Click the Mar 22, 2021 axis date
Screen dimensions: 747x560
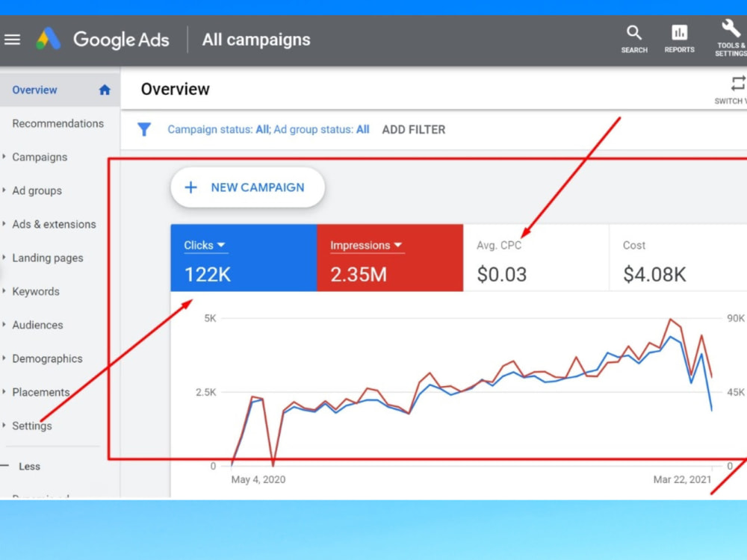click(x=682, y=479)
